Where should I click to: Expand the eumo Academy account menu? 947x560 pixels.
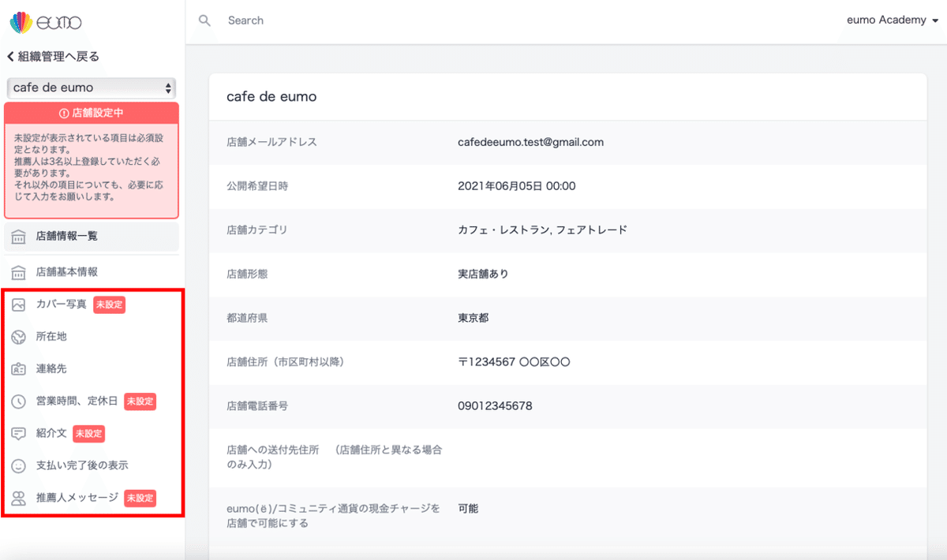click(893, 21)
